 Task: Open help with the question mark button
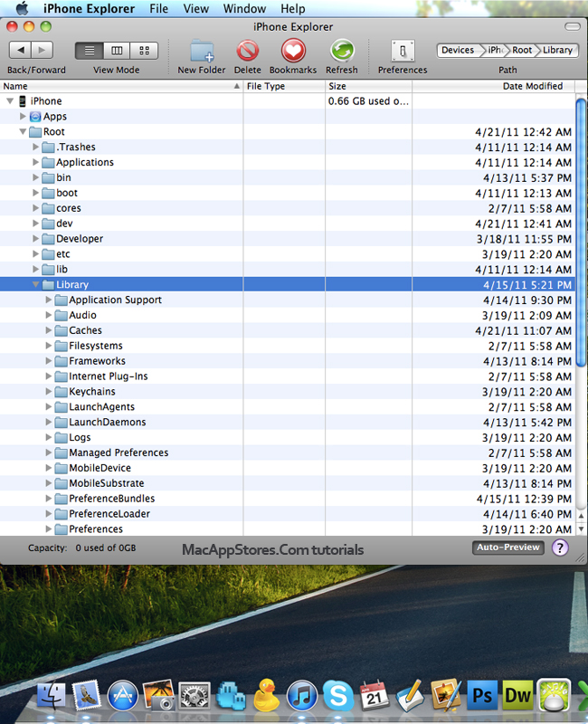560,548
